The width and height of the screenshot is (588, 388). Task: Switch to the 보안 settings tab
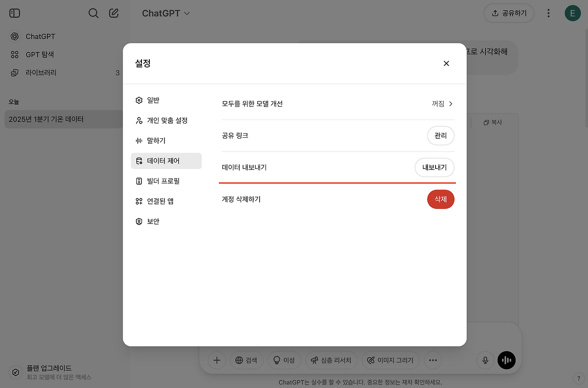tap(152, 221)
